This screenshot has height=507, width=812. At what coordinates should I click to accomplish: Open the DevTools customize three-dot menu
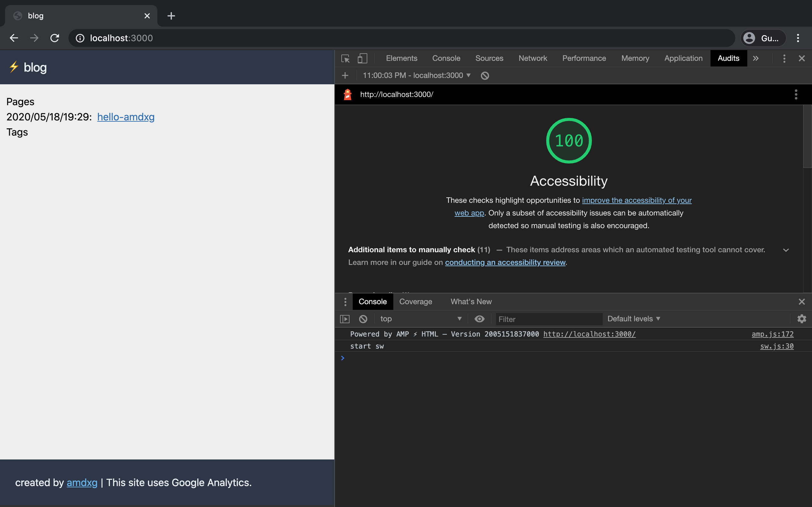point(784,58)
